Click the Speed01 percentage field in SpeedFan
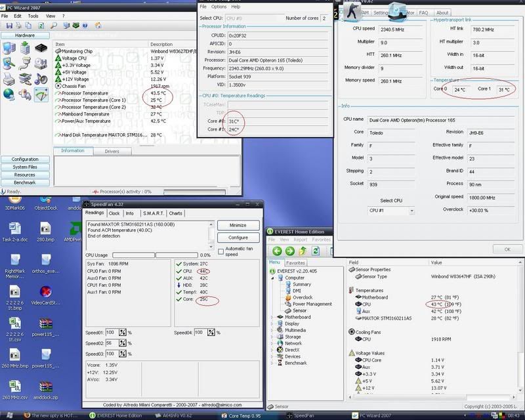 (112, 333)
